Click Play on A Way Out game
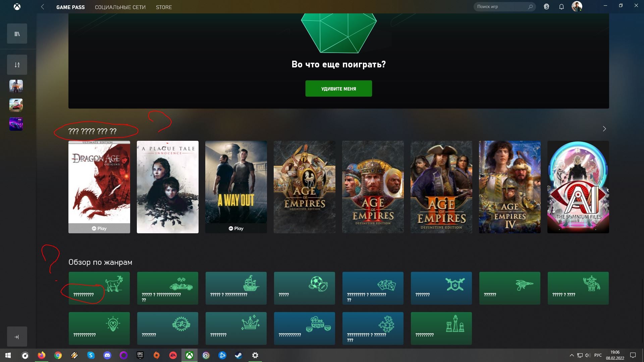 click(x=236, y=228)
